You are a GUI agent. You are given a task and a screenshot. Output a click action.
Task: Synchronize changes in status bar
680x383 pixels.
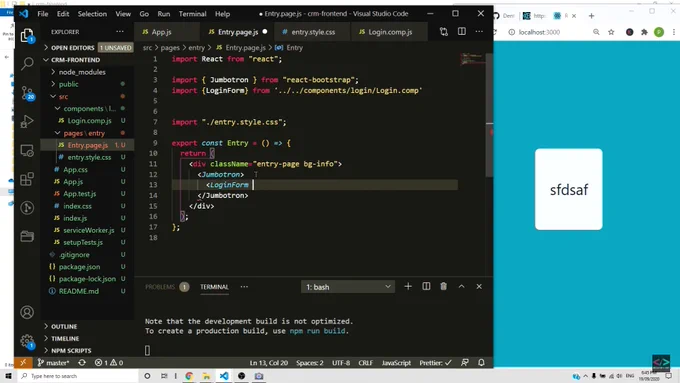82,363
